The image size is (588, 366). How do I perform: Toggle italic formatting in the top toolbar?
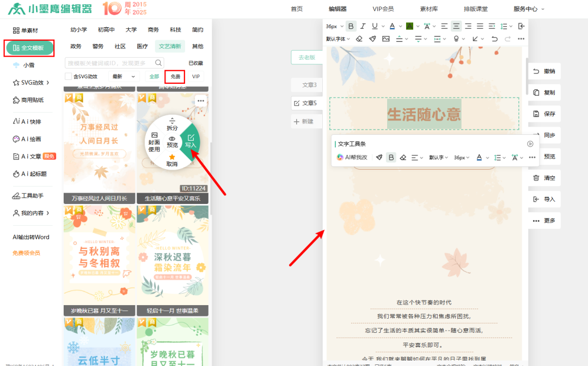363,26
